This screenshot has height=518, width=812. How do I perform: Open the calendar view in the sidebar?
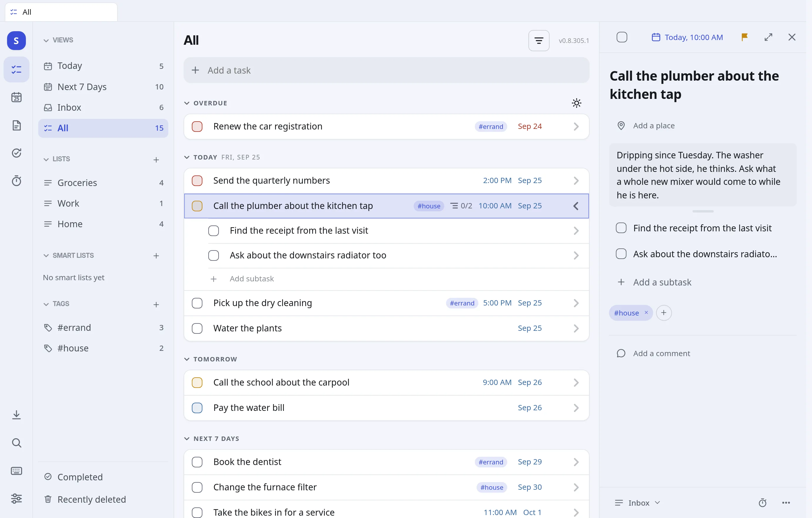pos(16,97)
